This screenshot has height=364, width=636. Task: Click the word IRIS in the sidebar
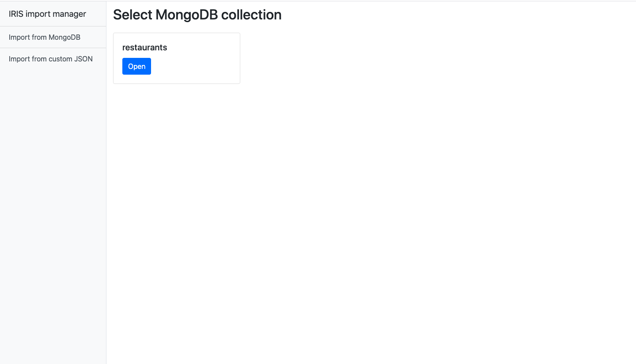coord(16,14)
